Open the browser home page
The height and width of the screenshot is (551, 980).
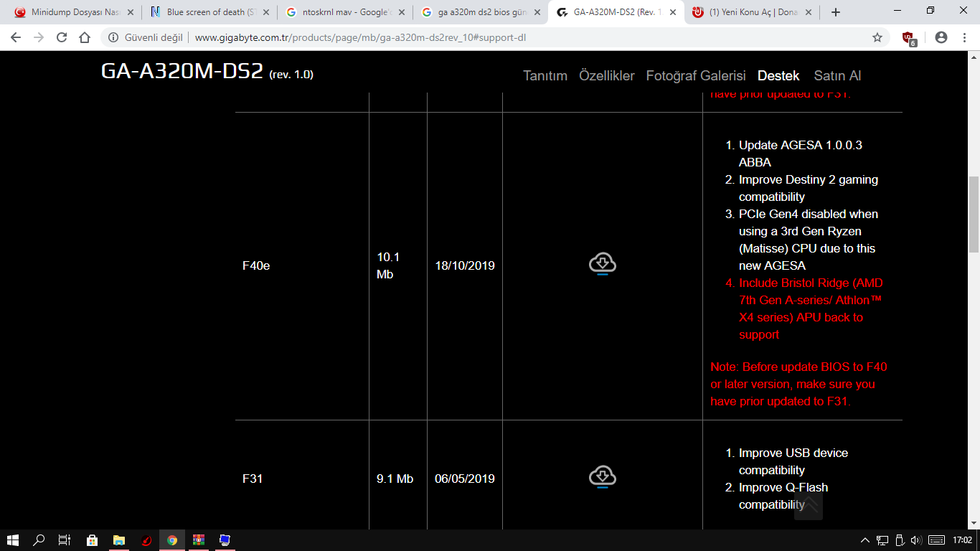(85, 37)
